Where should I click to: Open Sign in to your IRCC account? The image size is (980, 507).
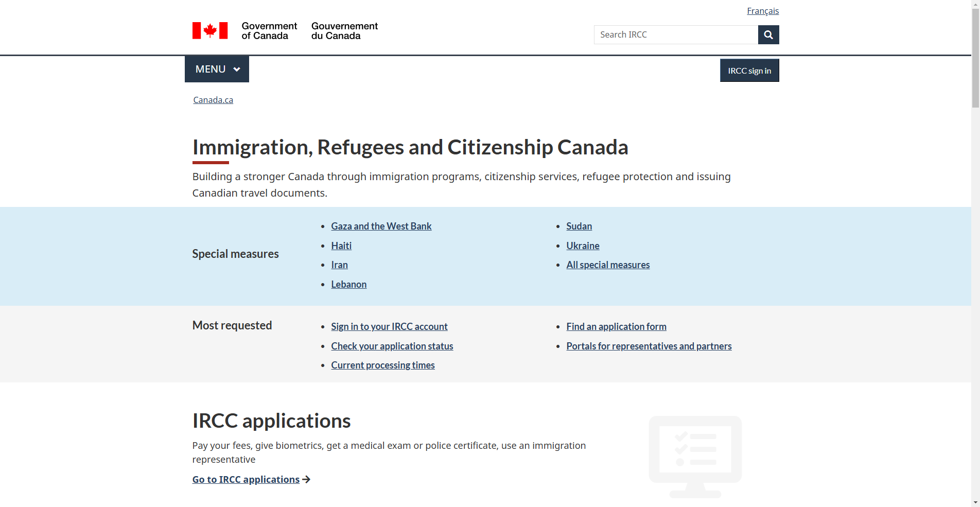click(389, 327)
